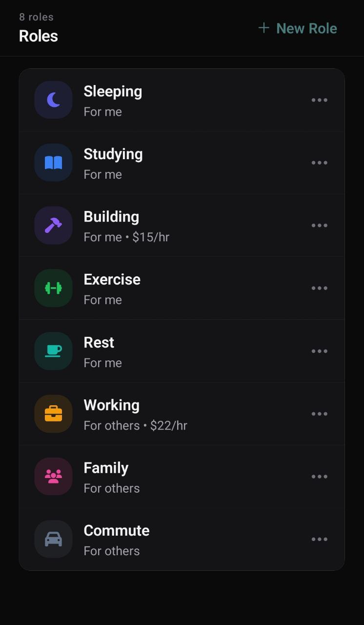The height and width of the screenshot is (625, 364).
Task: Click the Roles page heading
Action: pyautogui.click(x=39, y=36)
